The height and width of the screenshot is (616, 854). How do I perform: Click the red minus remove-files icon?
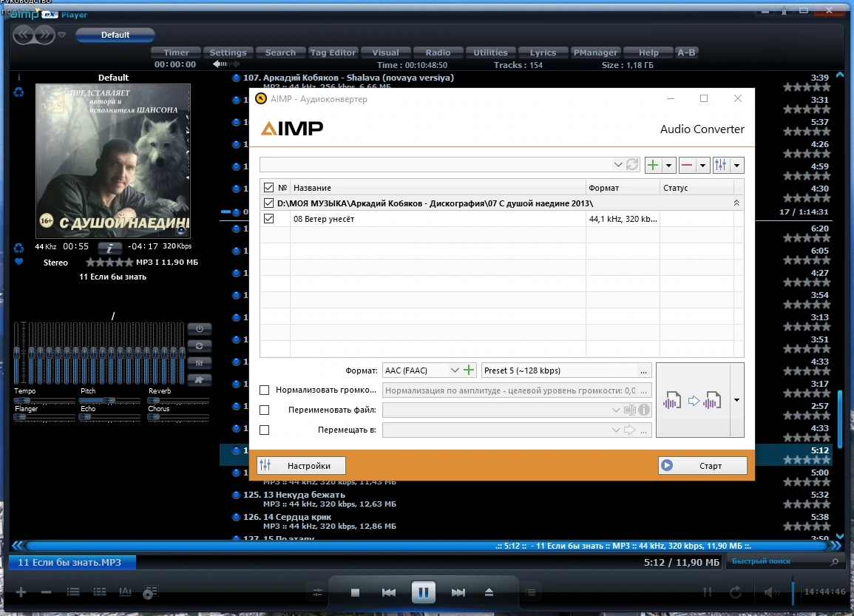click(687, 165)
